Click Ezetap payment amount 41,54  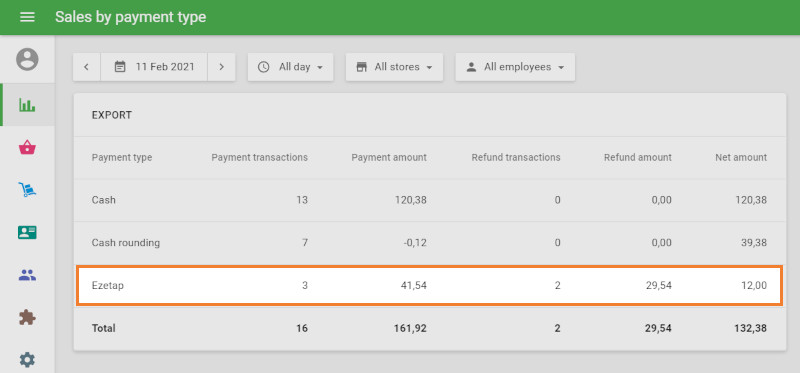pos(414,286)
